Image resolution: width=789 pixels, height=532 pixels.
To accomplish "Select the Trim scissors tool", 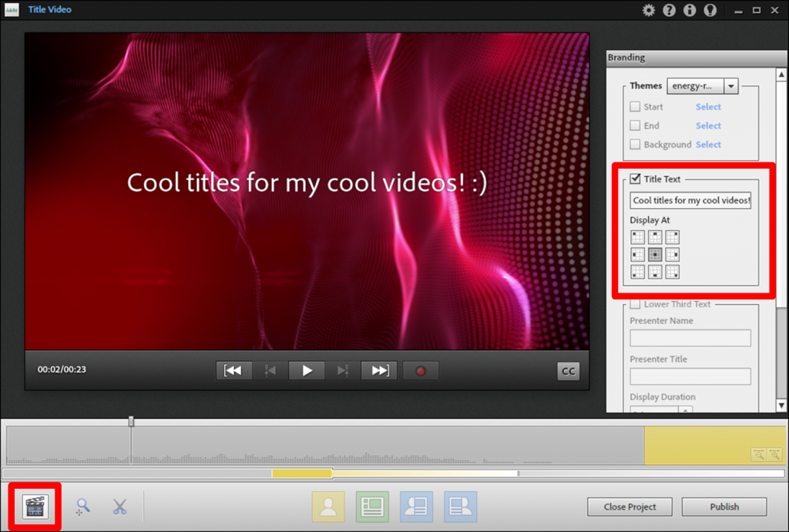I will 119,507.
